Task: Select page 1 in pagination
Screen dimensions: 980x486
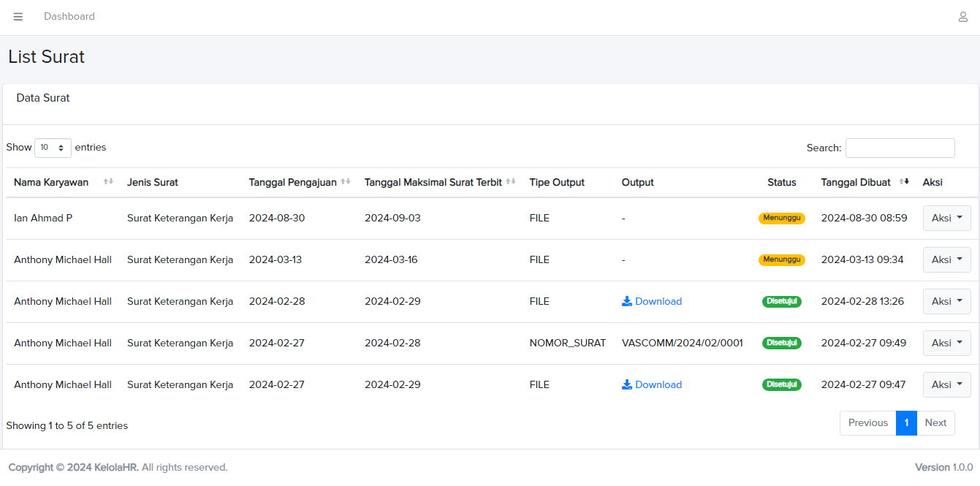Action: [906, 423]
